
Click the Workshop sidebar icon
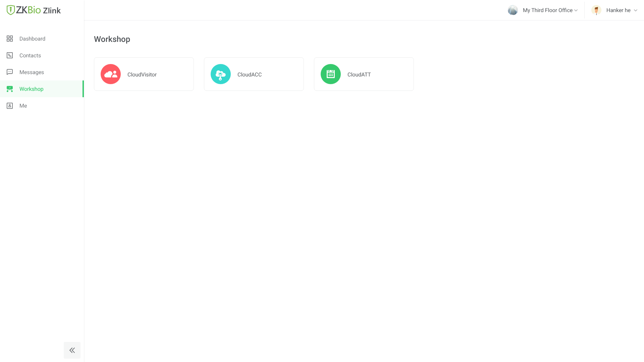click(x=10, y=89)
